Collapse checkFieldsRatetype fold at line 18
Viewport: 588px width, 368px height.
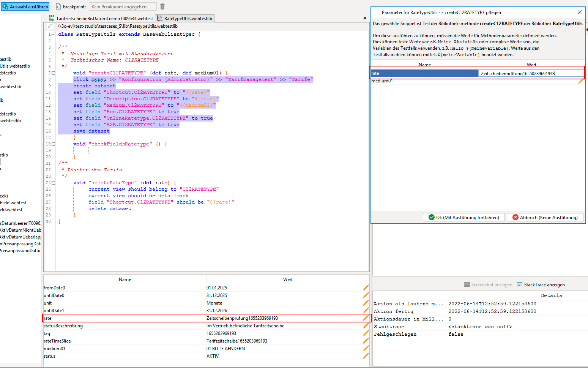[54, 144]
